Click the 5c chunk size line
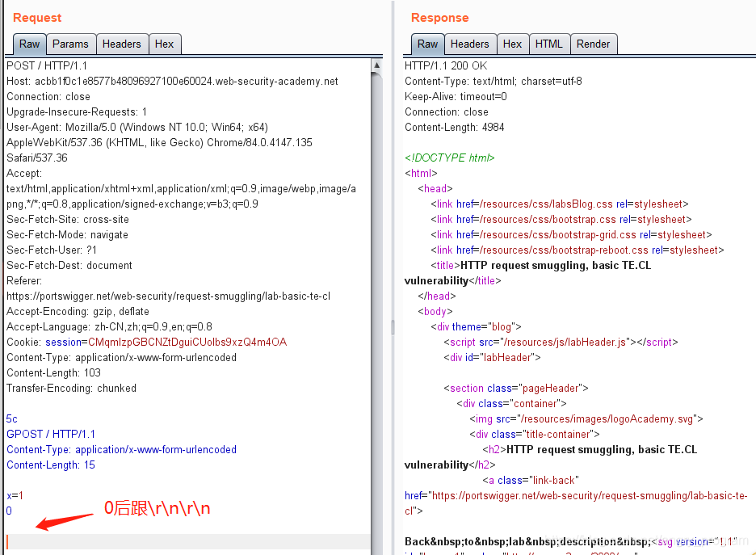The height and width of the screenshot is (555, 756). coord(11,419)
